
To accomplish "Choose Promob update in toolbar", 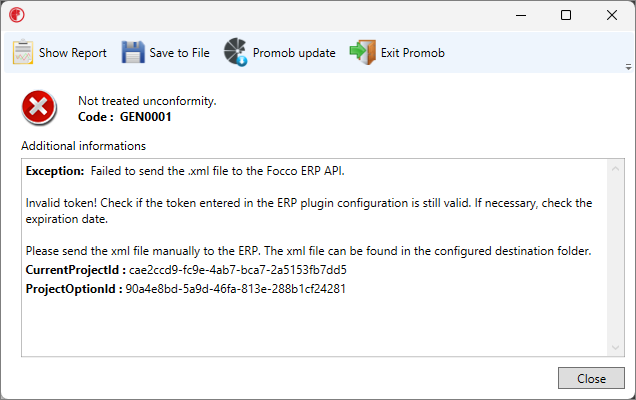I will [x=294, y=53].
